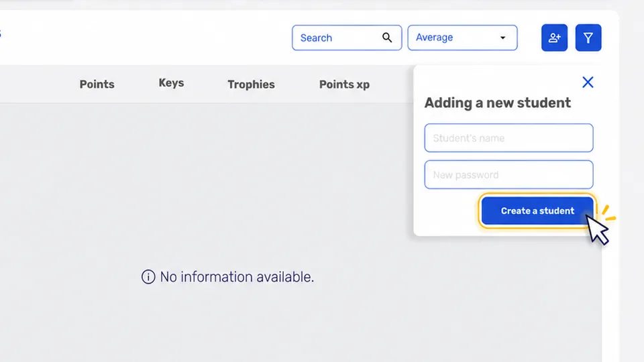This screenshot has height=362, width=644.
Task: Click the magnifying glass search icon
Action: click(x=387, y=38)
